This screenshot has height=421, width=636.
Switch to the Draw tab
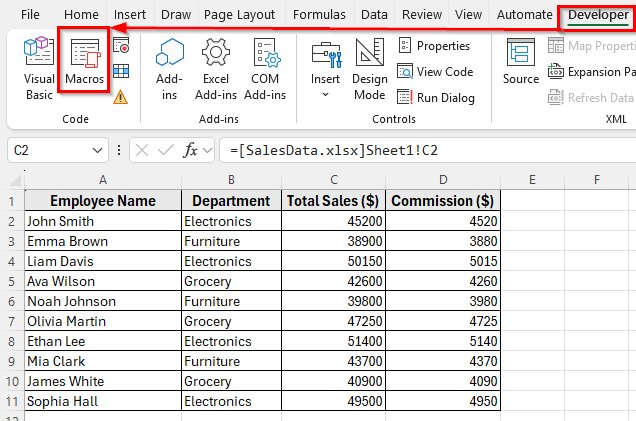(x=176, y=15)
